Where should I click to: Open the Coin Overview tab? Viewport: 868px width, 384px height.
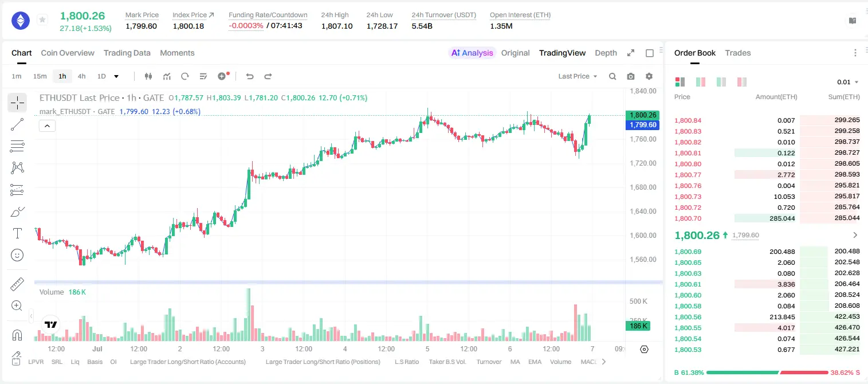(x=68, y=53)
